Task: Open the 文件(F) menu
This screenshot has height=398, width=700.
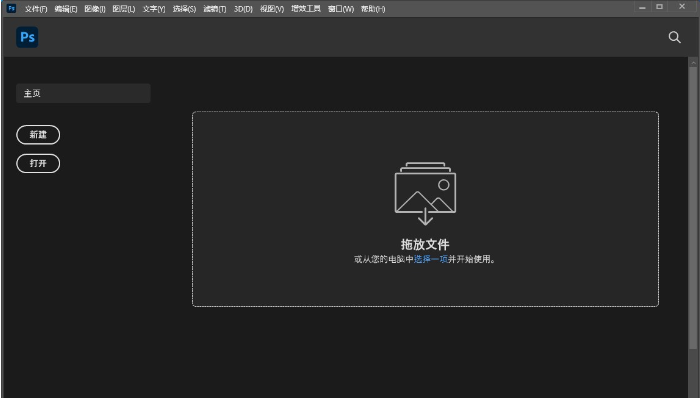Action: (x=36, y=9)
